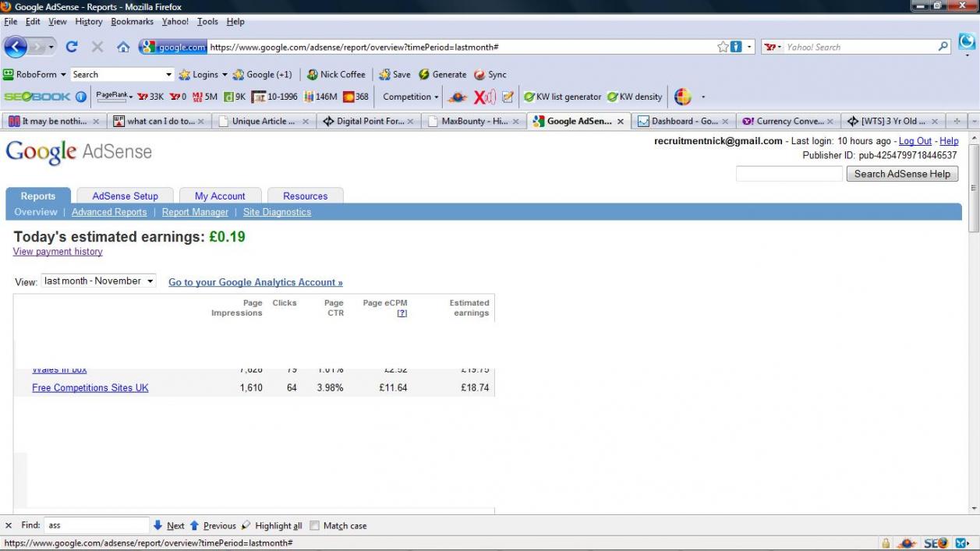The height and width of the screenshot is (551, 980).
Task: Click the Page eCPM help [?] link
Action: 402,313
